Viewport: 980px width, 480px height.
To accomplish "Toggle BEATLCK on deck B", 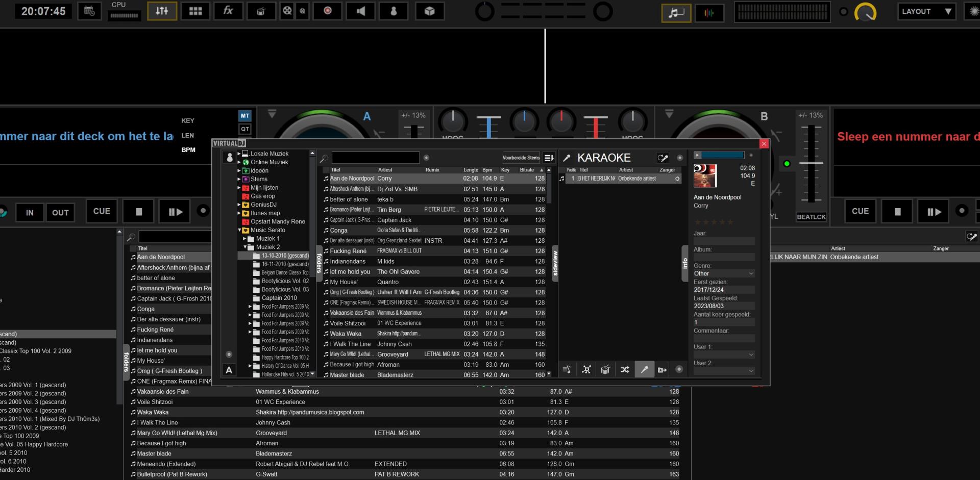I will (x=811, y=217).
